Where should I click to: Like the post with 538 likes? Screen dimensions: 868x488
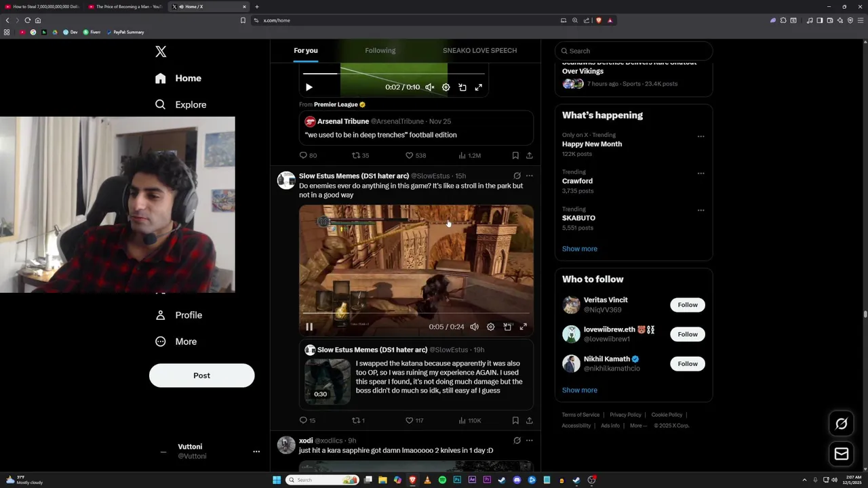pos(415,155)
